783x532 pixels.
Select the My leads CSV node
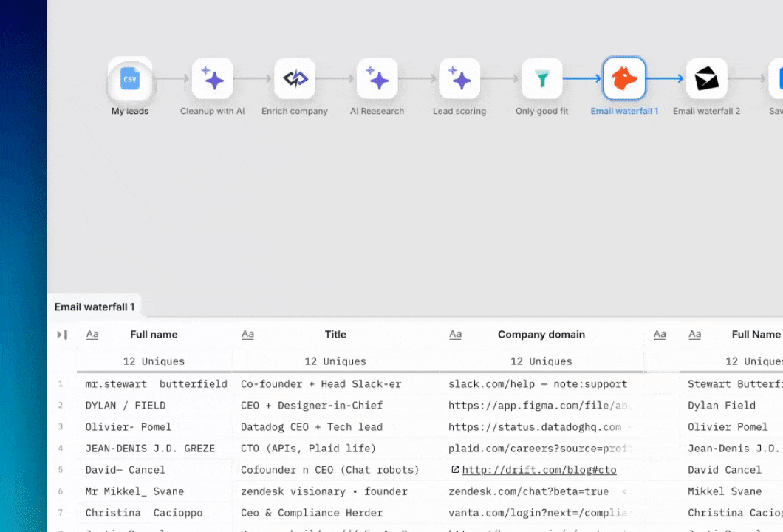[130, 79]
